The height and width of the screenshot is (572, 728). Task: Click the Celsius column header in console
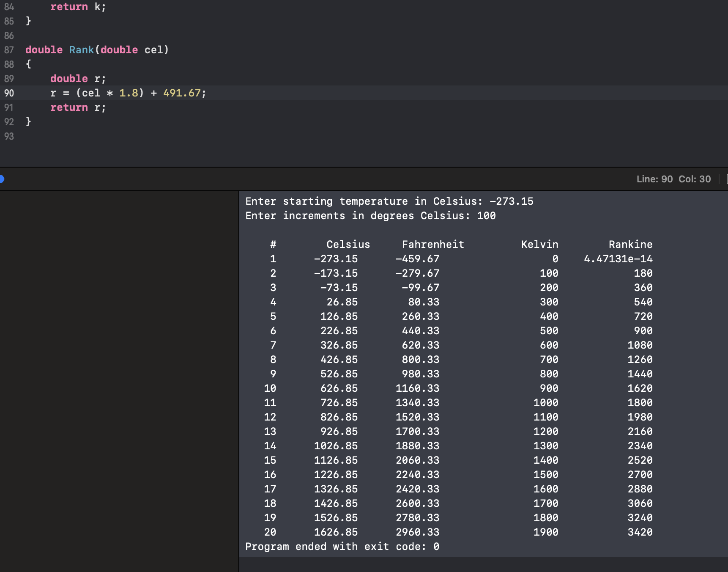348,245
